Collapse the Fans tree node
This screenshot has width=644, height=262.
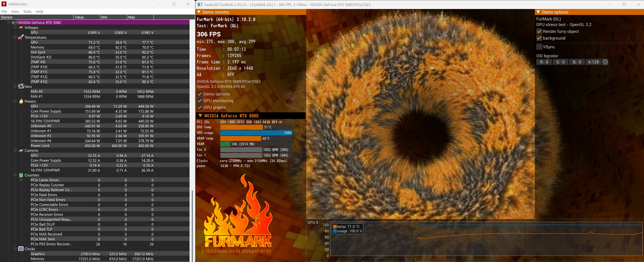pos(15,86)
